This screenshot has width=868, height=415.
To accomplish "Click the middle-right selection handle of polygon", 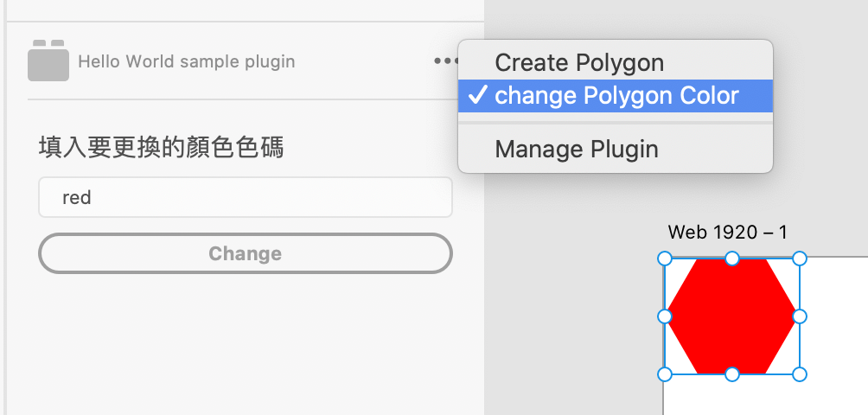I will click(800, 316).
